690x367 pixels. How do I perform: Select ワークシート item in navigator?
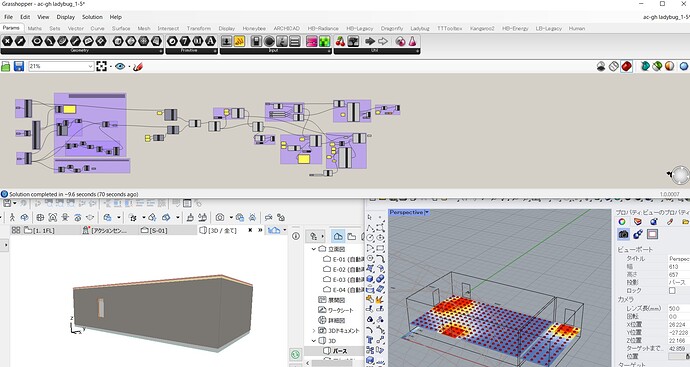336,310
